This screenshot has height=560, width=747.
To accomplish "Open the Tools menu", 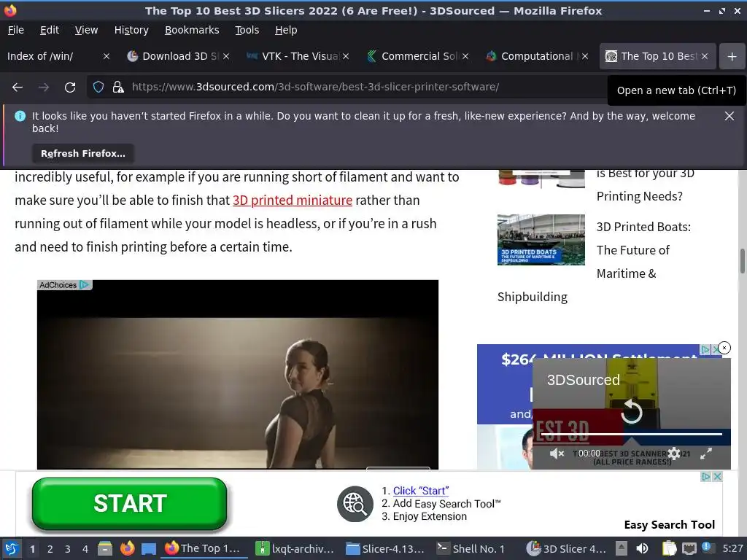I will [247, 30].
